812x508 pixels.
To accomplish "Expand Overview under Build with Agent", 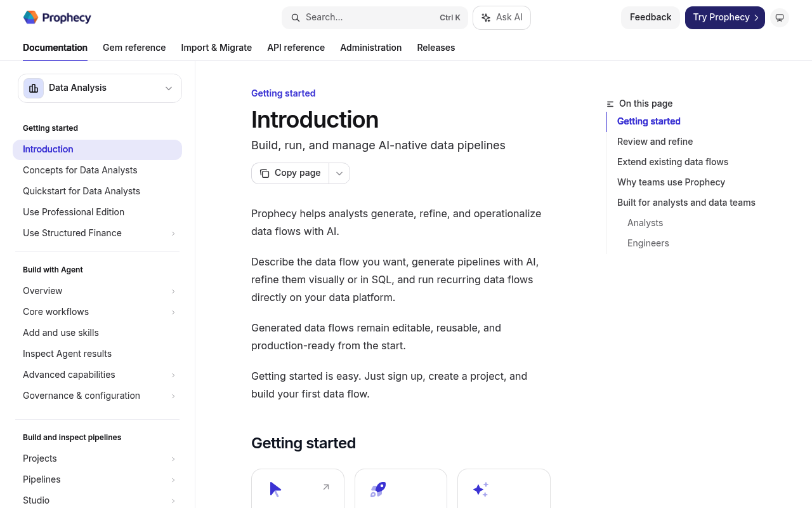I will (173, 291).
